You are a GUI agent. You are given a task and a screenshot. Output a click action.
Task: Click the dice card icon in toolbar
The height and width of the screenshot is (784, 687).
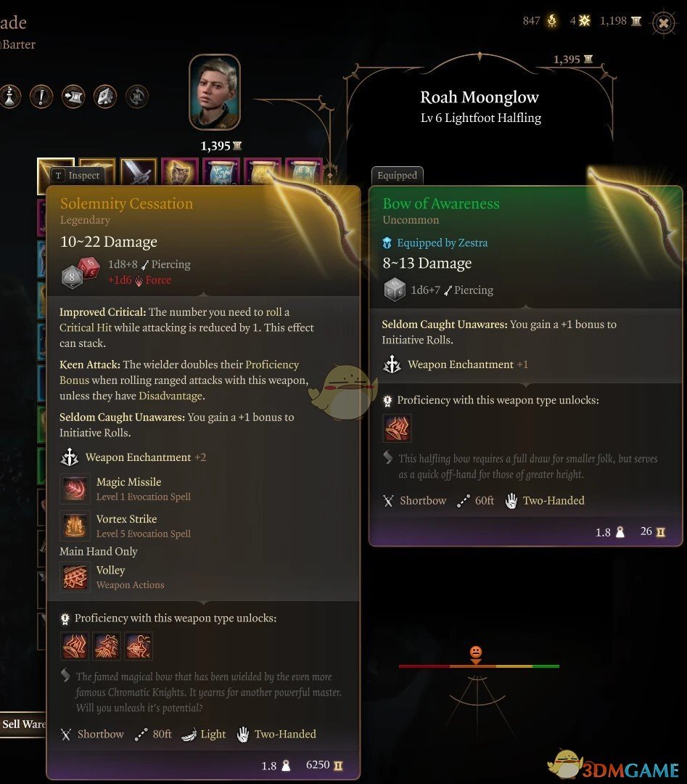tap(105, 97)
